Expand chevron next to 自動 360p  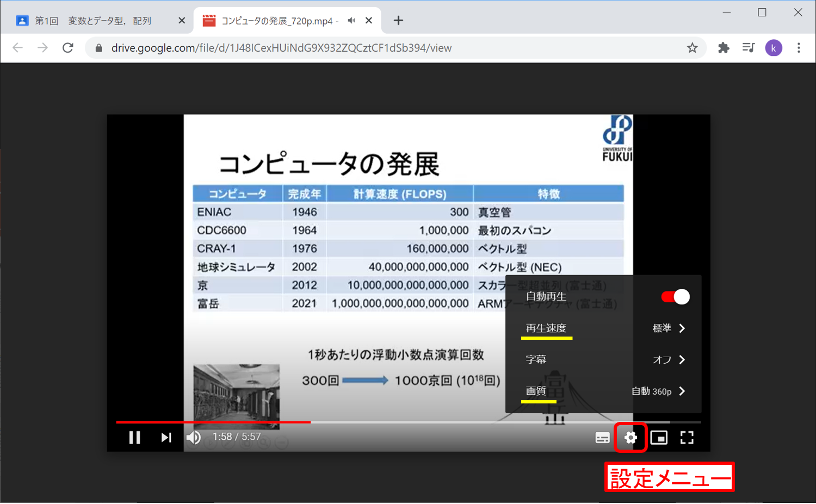(x=682, y=391)
